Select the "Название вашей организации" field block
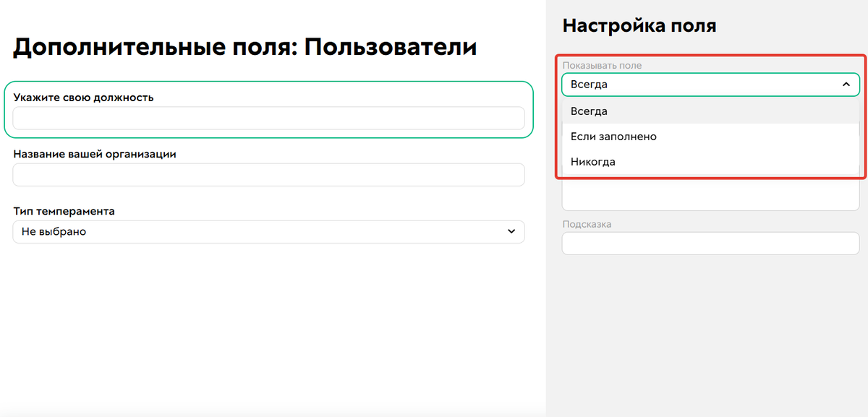868x417 pixels. 268,163
